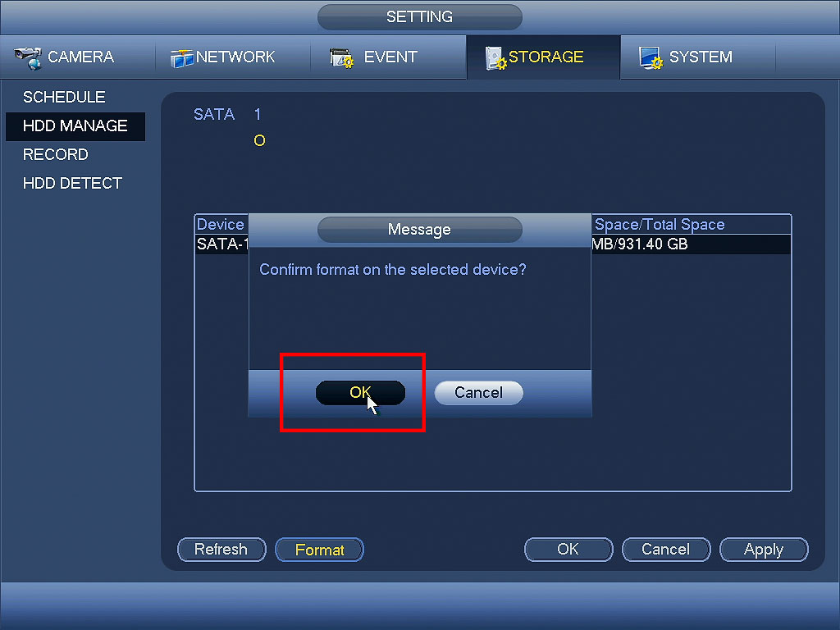840x630 pixels.
Task: Click the System monitor gear icon
Action: click(x=651, y=58)
